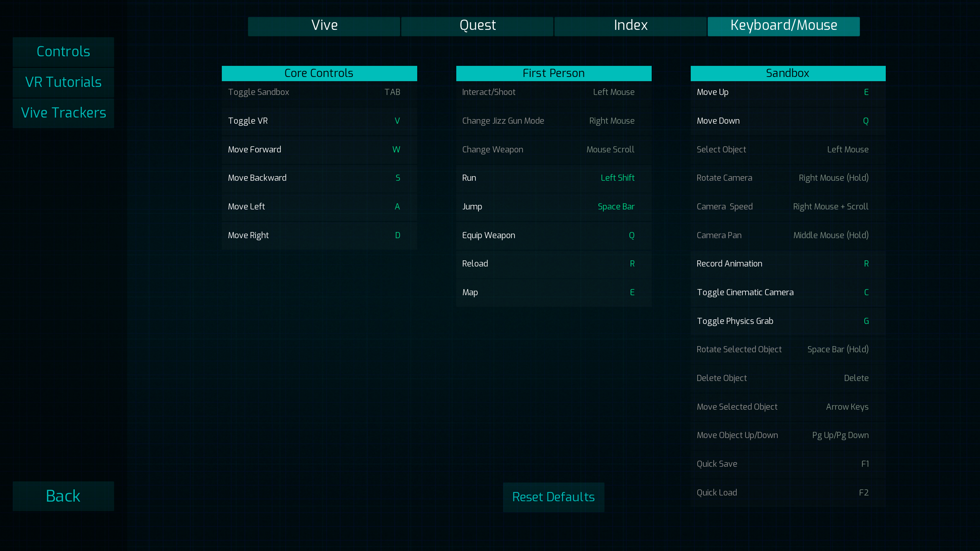Edit the Run binding Left Shift
The width and height of the screenshot is (980, 551).
click(617, 178)
